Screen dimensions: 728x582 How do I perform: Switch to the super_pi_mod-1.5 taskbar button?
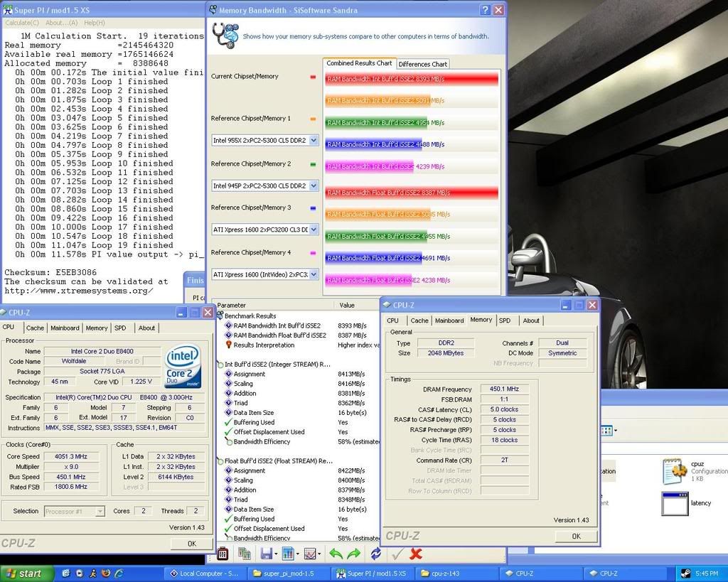pos(287,573)
